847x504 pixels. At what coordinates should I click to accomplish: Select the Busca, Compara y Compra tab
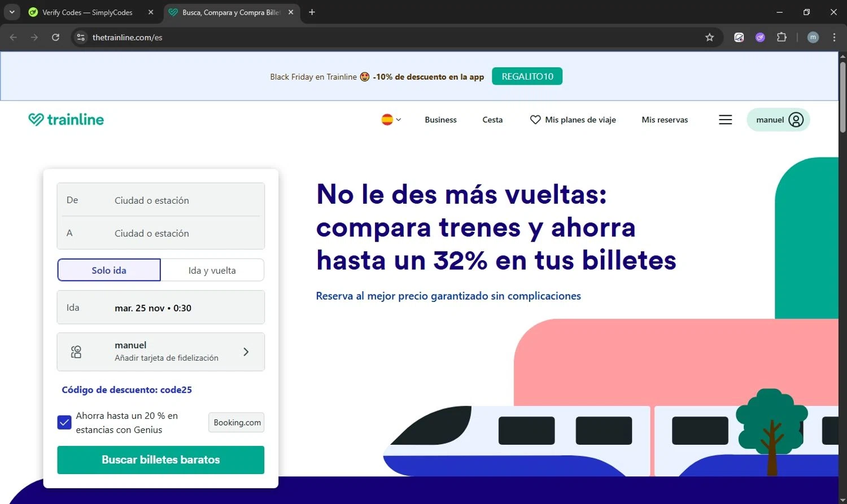point(231,12)
